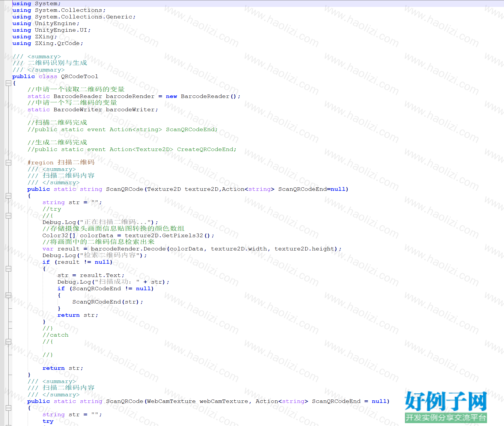Click the comment '//扫描二维码完成'
Screen dimensions: 504x426
point(57,122)
